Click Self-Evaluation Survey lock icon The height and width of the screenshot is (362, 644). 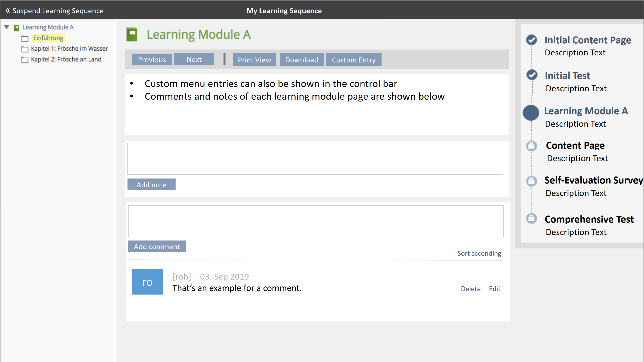(x=531, y=181)
